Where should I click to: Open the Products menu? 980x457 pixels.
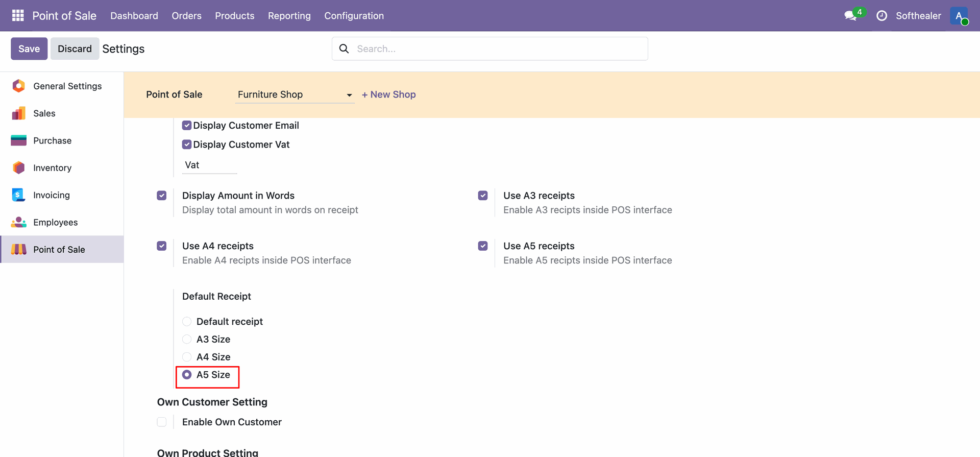(235, 16)
